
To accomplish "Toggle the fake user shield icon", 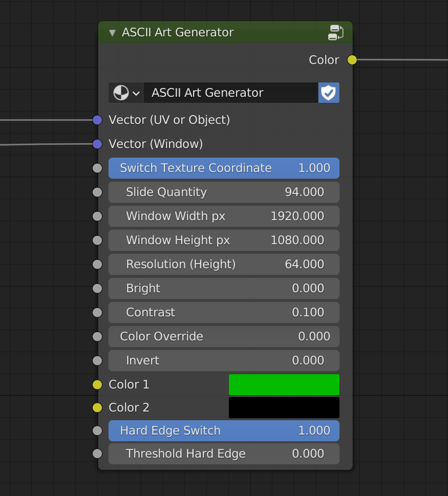I will click(329, 93).
